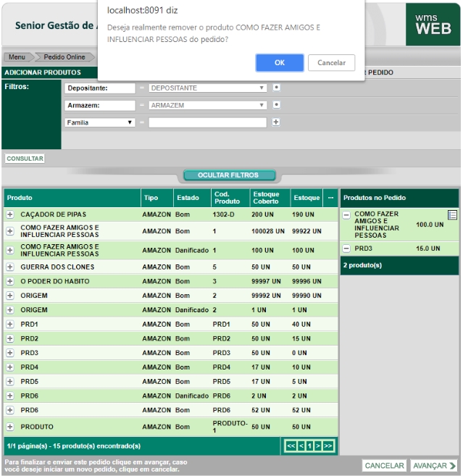The height and width of the screenshot is (476, 463).
Task: Click the AVANÇAR button to proceed
Action: [x=433, y=465]
